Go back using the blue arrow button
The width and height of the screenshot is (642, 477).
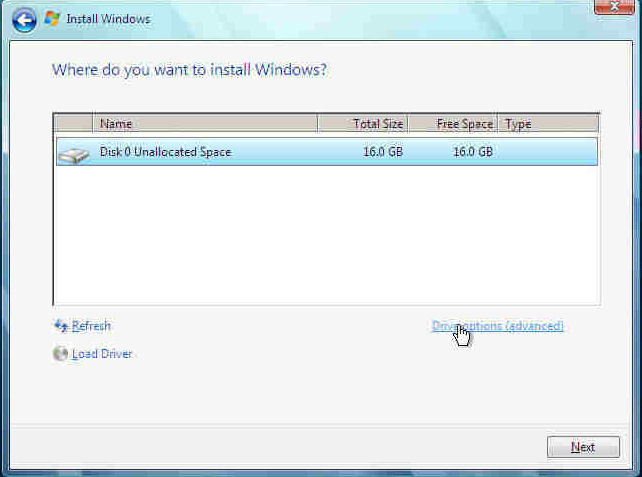tap(25, 19)
